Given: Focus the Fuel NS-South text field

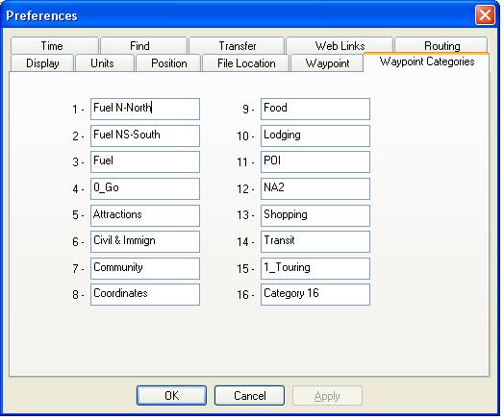Looking at the screenshot, I should (145, 136).
